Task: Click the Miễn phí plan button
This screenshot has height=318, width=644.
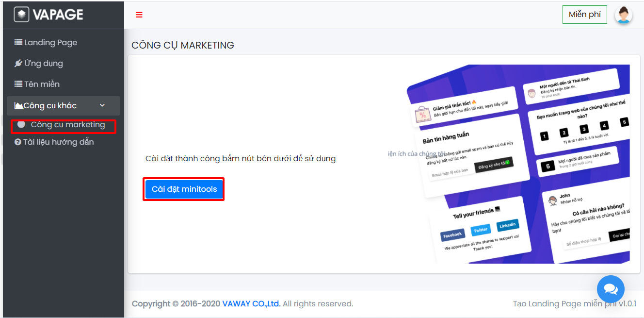Action: [584, 15]
